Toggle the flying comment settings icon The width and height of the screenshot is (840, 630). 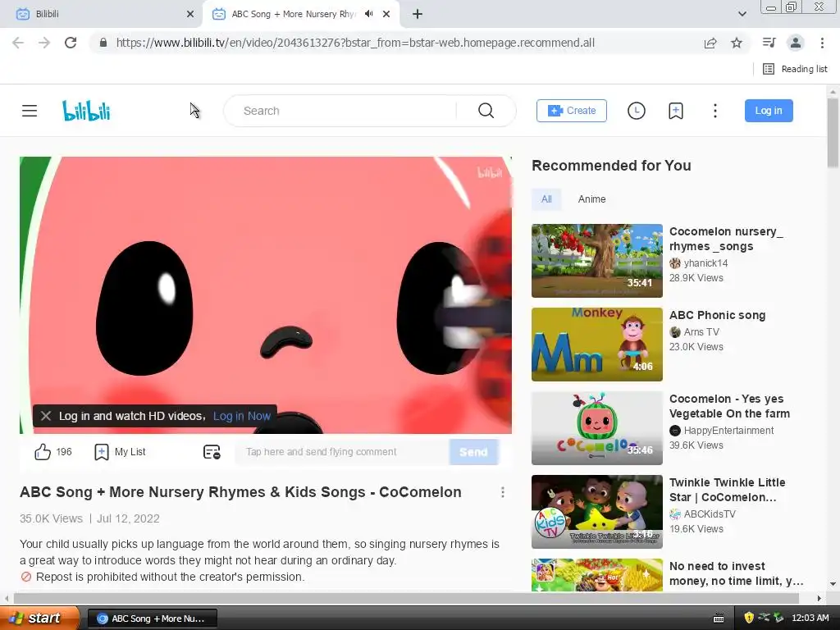(x=212, y=452)
